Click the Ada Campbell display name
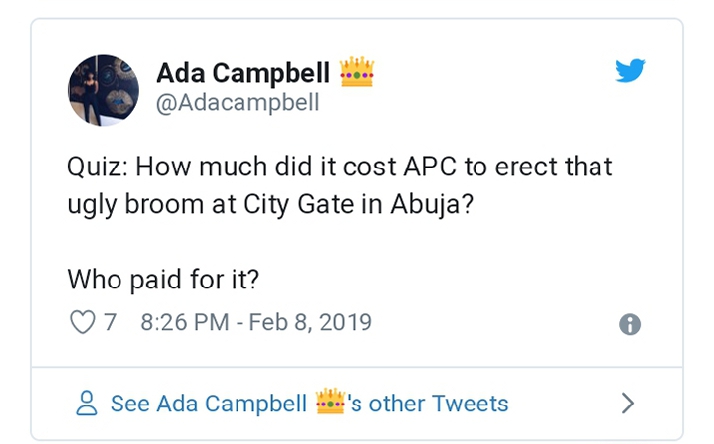714x444 pixels. pyautogui.click(x=244, y=73)
